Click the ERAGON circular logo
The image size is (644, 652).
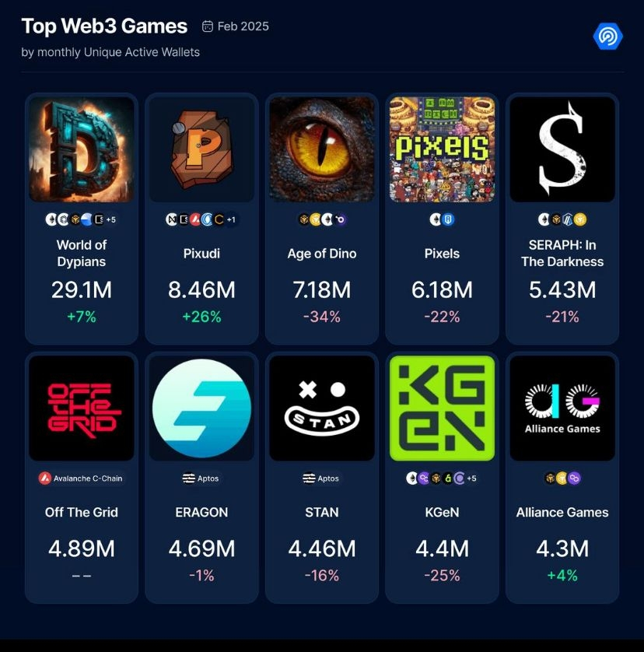tap(201, 408)
